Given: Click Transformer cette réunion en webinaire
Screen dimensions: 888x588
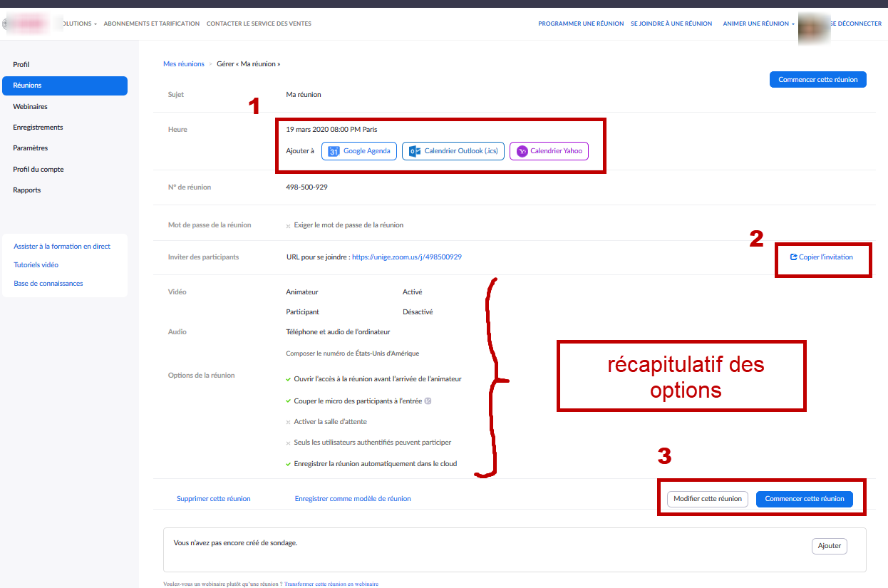Looking at the screenshot, I should 331,584.
